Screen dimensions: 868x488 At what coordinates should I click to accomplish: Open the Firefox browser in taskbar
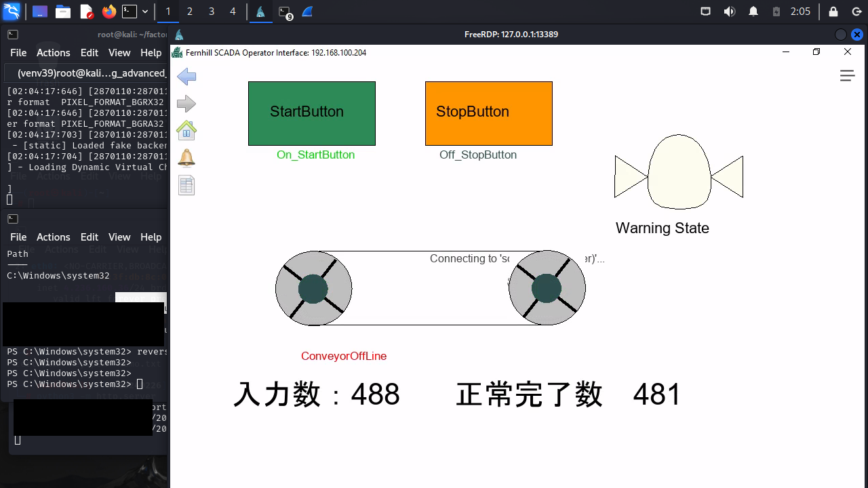(108, 12)
